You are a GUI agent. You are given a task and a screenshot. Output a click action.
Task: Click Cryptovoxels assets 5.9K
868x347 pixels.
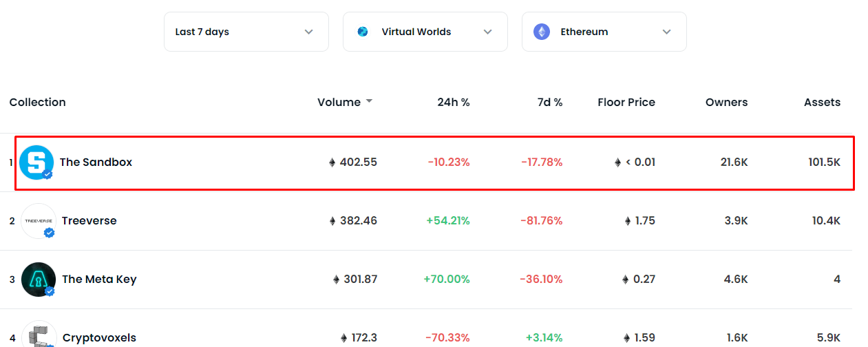(x=828, y=338)
